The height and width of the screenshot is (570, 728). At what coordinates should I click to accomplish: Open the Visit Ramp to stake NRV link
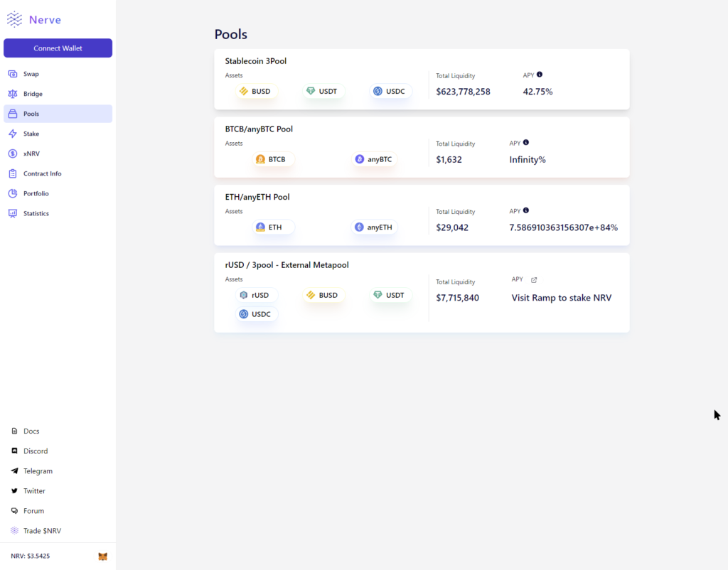pos(561,298)
